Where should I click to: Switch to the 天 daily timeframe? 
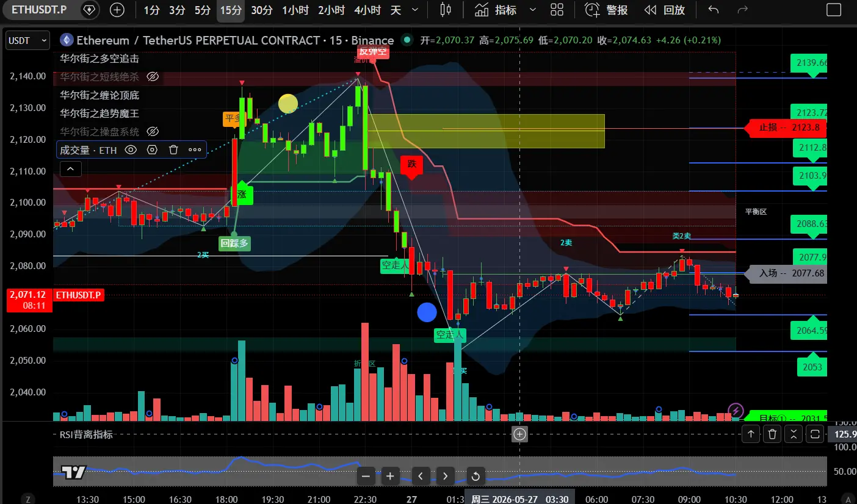[396, 10]
